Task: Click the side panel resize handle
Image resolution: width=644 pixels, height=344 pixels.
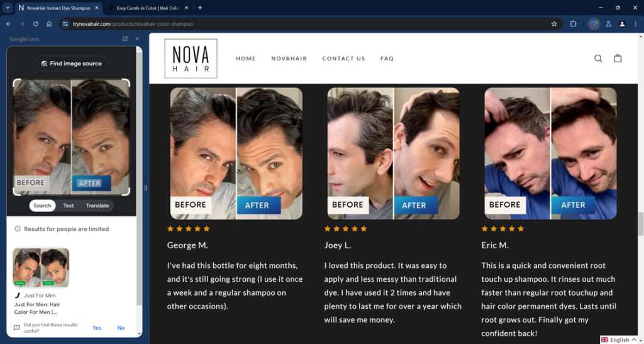Action: (145, 188)
